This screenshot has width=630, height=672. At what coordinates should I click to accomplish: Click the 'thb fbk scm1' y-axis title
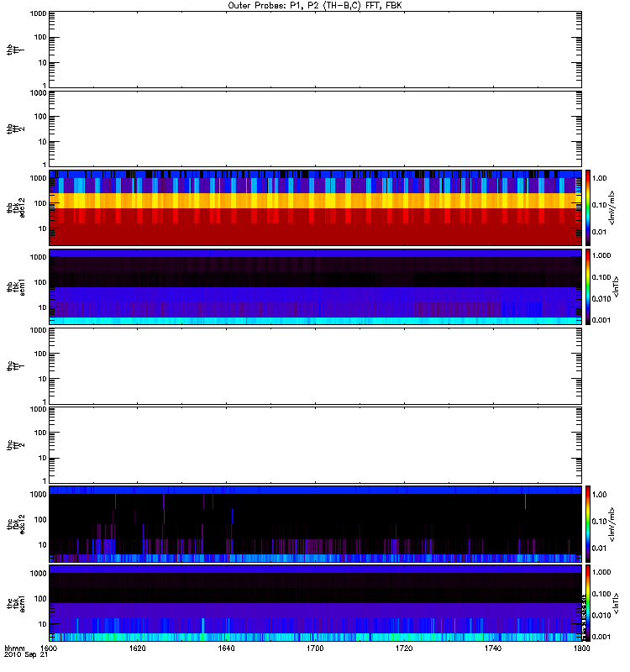(x=15, y=287)
